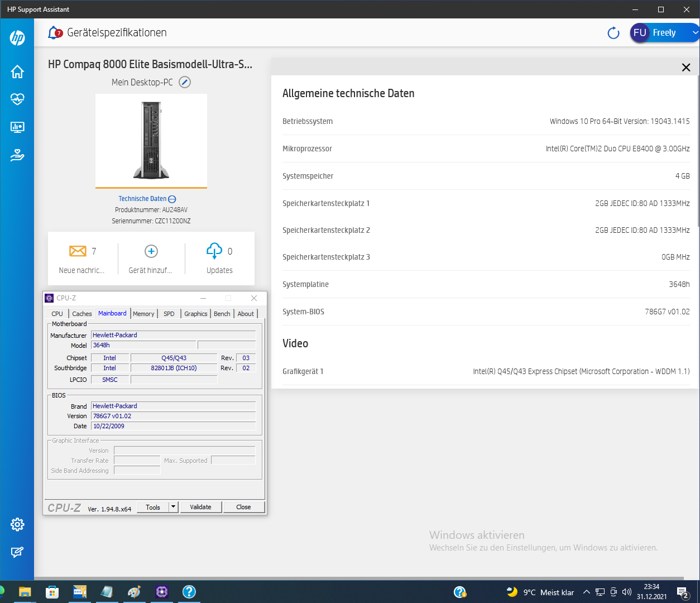Viewport: 700px width, 603px height.
Task: Switch to the About tab
Action: [x=246, y=314]
